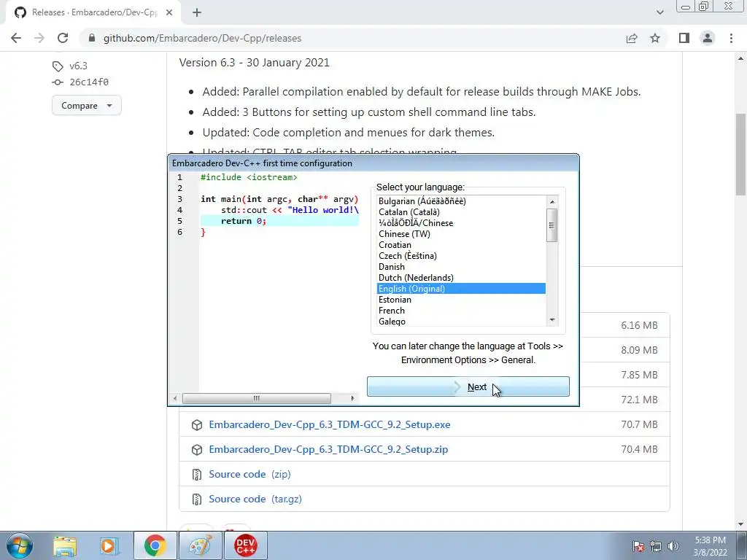This screenshot has width=747, height=560.
Task: Click language list scroll-up arrow
Action: [x=552, y=202]
